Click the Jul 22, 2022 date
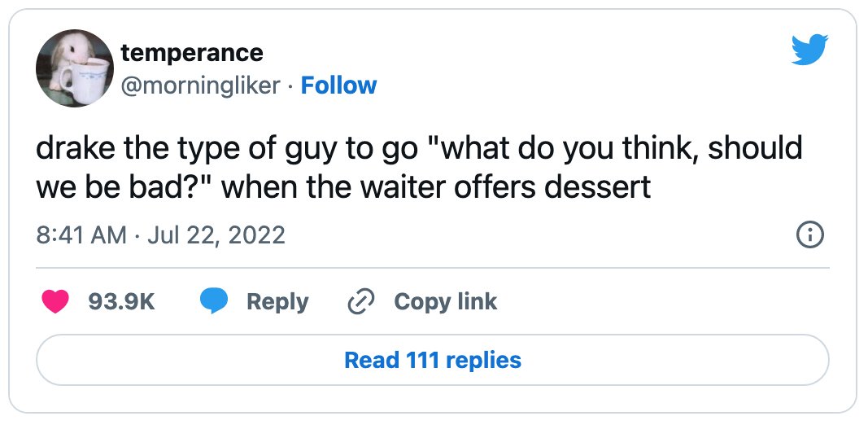The width and height of the screenshot is (868, 425). pos(216,235)
